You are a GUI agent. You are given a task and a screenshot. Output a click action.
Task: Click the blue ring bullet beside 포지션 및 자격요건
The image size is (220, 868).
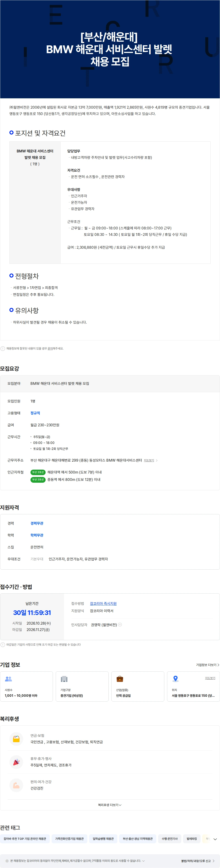tap(11, 133)
